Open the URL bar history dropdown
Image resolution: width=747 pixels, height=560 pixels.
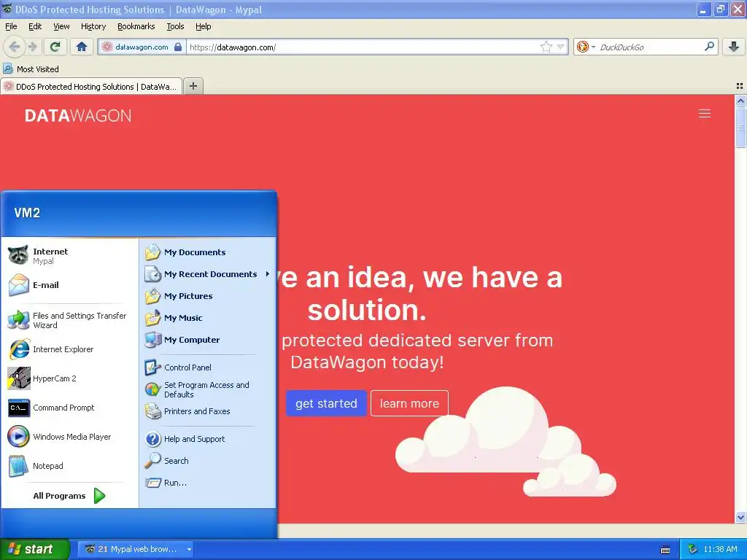coord(561,47)
